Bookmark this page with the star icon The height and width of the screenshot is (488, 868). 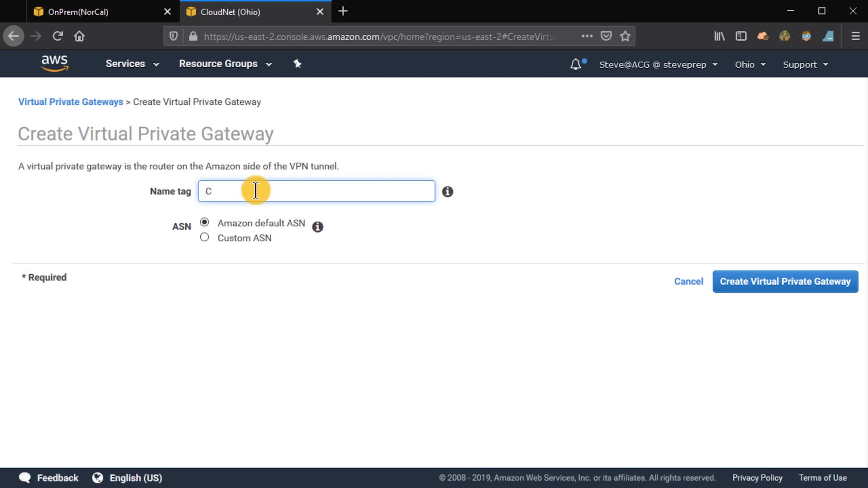click(625, 36)
